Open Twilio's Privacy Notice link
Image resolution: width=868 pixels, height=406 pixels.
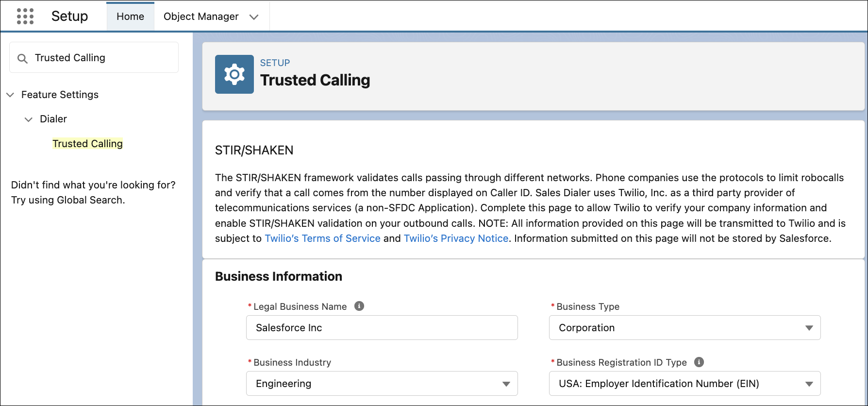click(456, 238)
